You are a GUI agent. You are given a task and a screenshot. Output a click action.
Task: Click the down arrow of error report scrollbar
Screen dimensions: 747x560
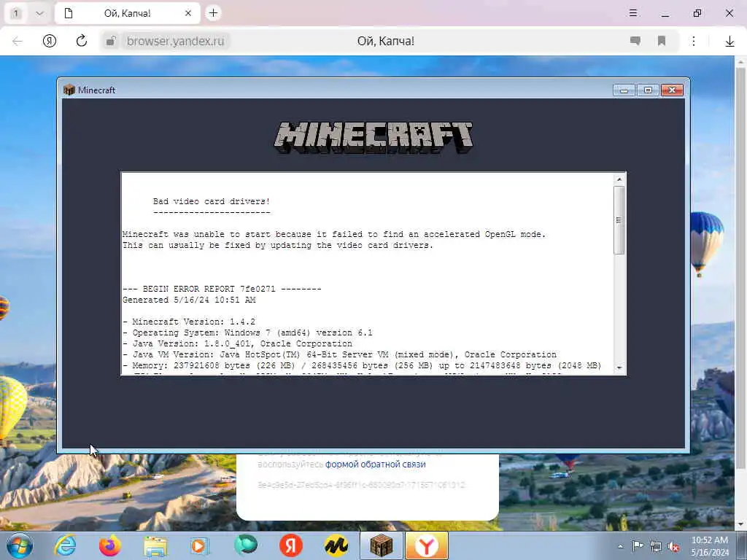pos(619,367)
